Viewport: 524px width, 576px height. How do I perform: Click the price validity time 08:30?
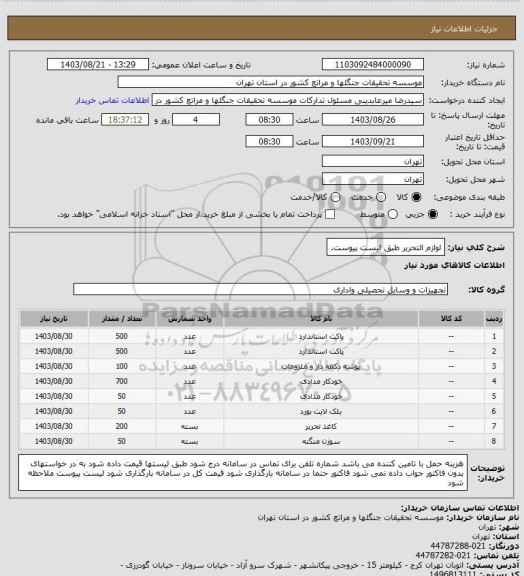(x=269, y=141)
